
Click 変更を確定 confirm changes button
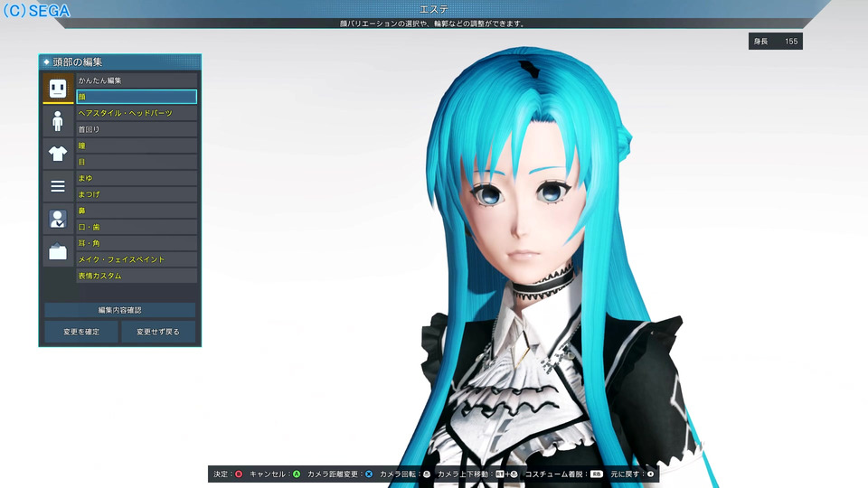pos(81,332)
